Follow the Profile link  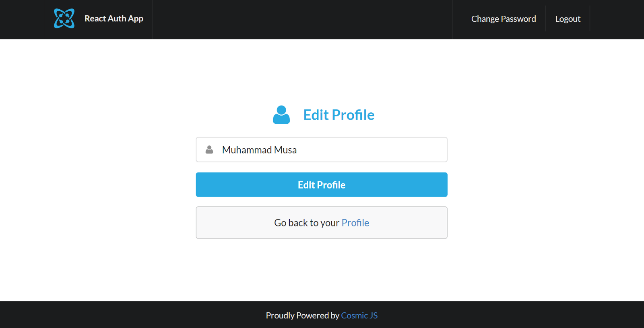tap(355, 223)
